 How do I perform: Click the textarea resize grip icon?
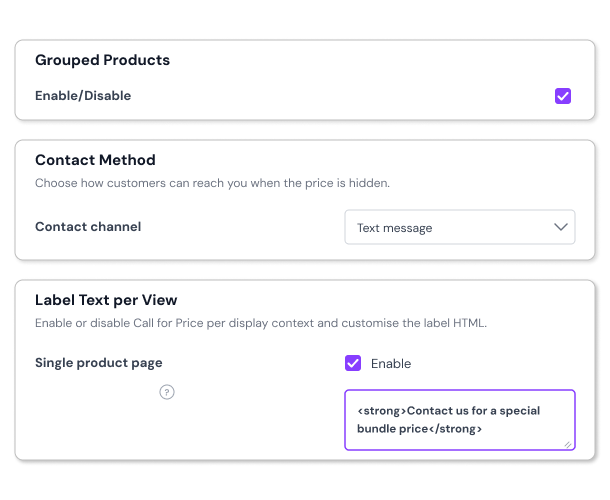[568, 444]
